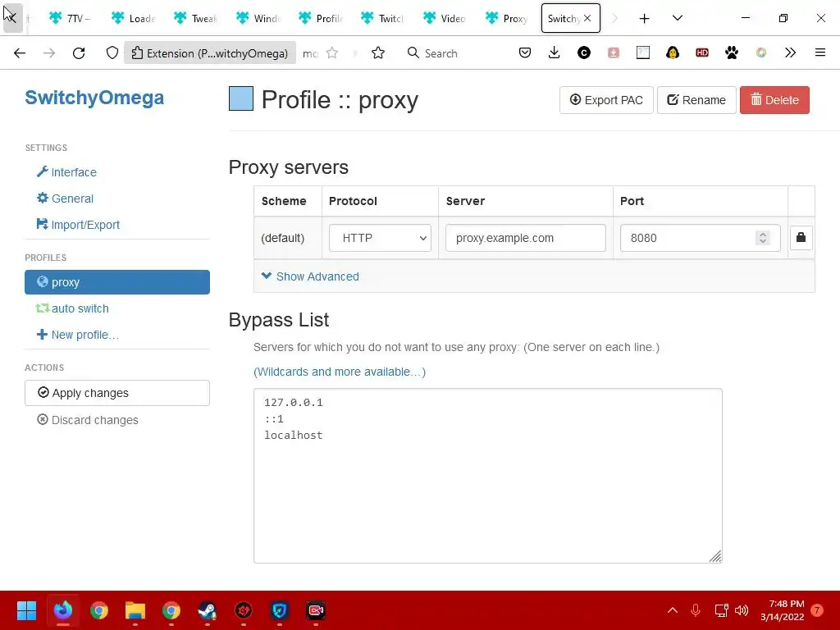Click Apply changes

coord(116,393)
